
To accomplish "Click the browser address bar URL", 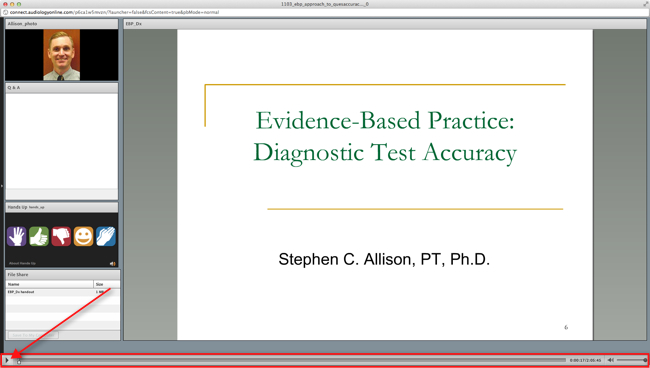I will pos(114,12).
